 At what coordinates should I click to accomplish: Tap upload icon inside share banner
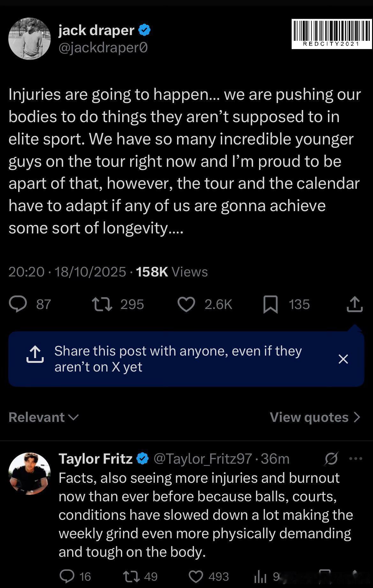(x=35, y=354)
